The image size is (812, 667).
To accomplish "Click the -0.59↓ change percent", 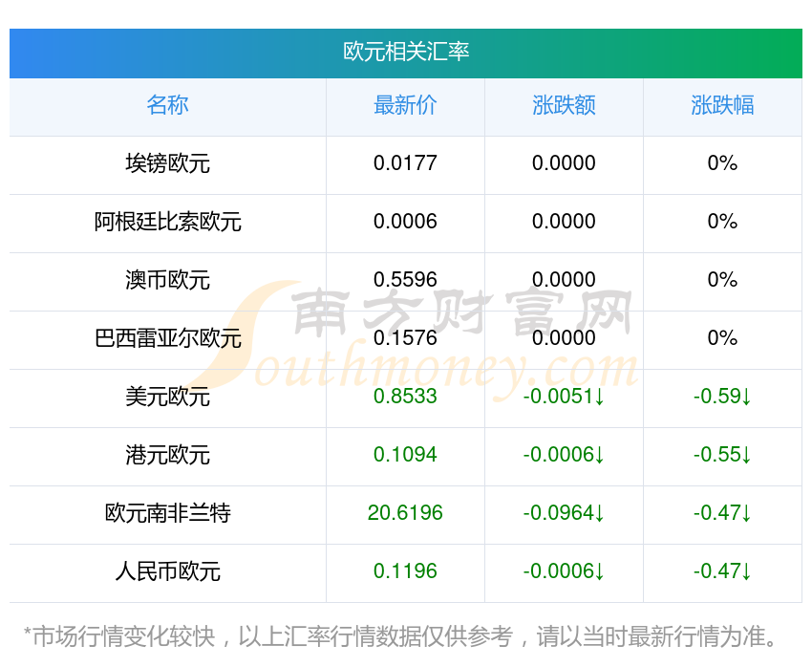I will (722, 397).
